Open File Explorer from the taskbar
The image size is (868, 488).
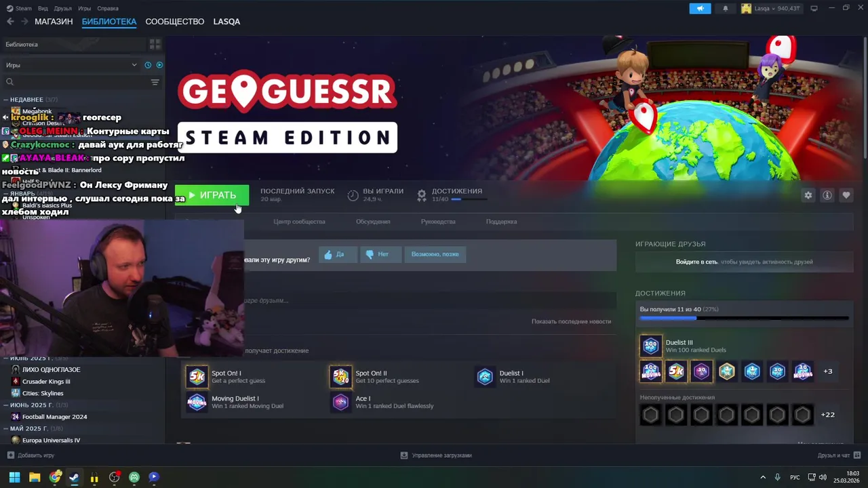[35, 477]
